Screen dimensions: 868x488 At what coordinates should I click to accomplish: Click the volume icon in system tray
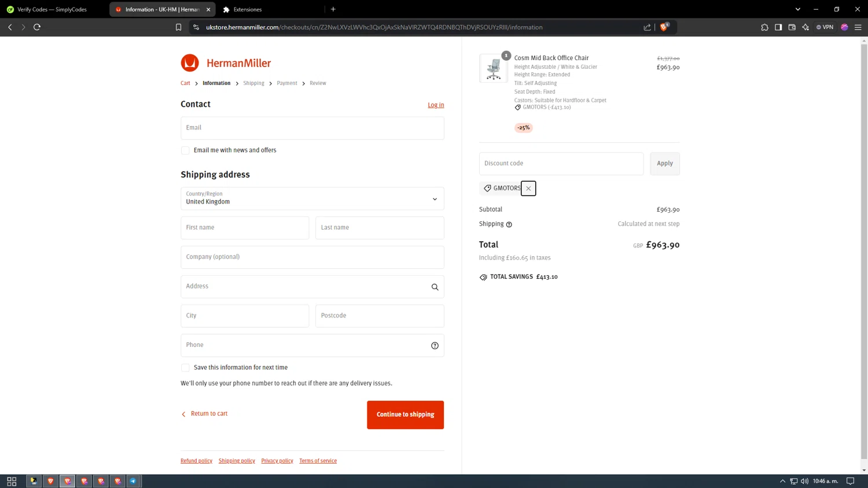click(804, 481)
